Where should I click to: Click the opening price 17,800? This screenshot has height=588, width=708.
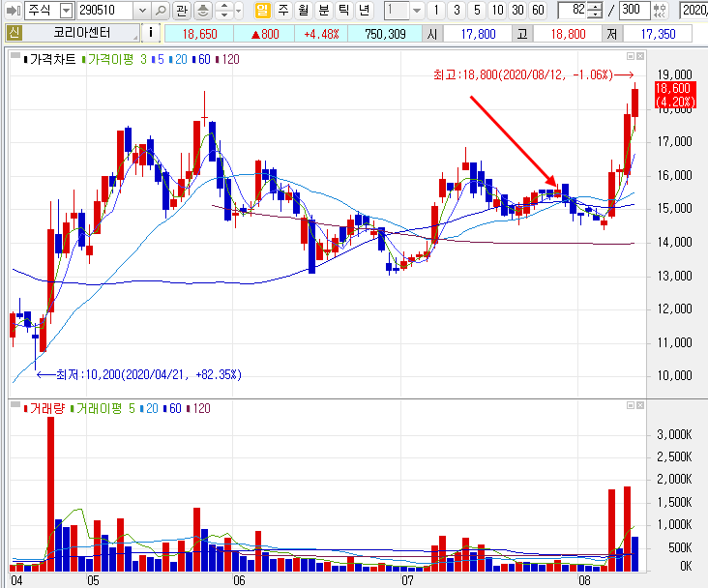point(478,34)
